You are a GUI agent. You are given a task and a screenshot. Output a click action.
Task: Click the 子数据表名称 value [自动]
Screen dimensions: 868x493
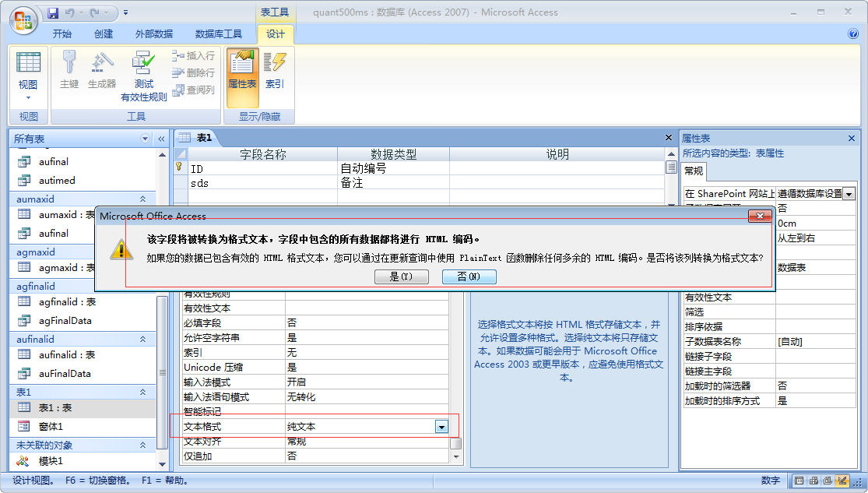coord(815,342)
